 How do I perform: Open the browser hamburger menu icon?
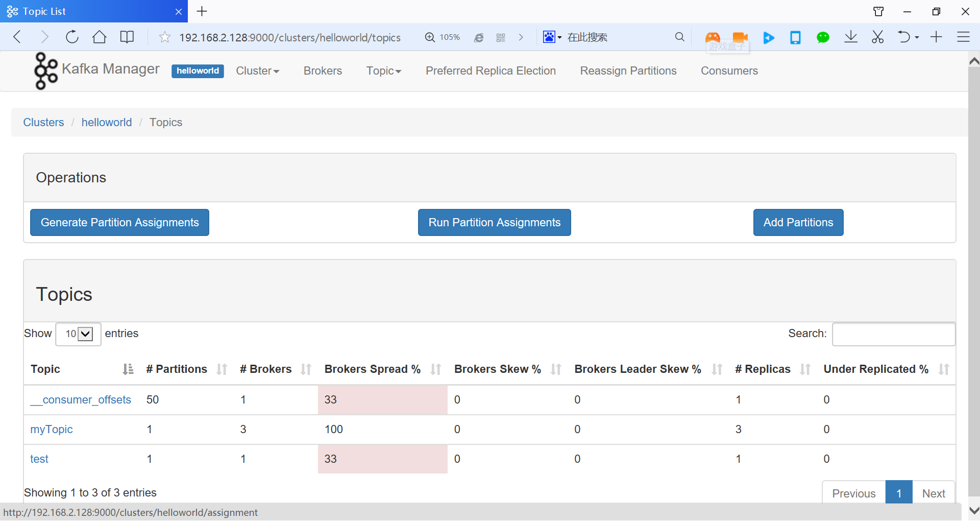click(x=963, y=37)
